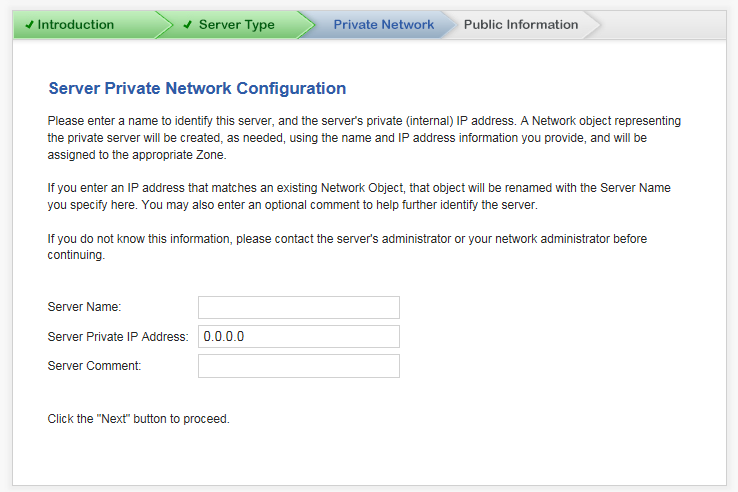738x492 pixels.
Task: Click the "Server Comment:" label
Action: [x=94, y=366]
